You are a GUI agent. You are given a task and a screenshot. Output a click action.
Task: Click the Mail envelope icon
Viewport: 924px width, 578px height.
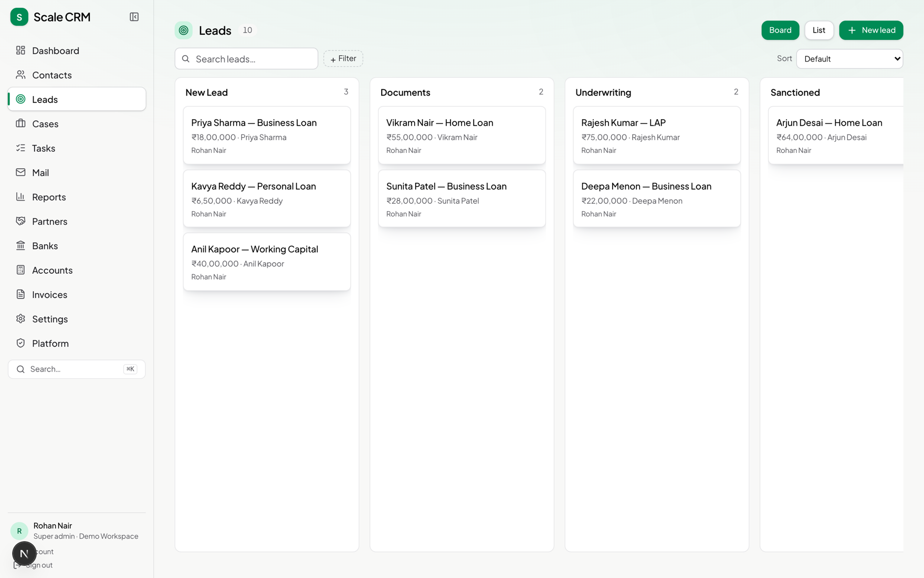pos(20,172)
